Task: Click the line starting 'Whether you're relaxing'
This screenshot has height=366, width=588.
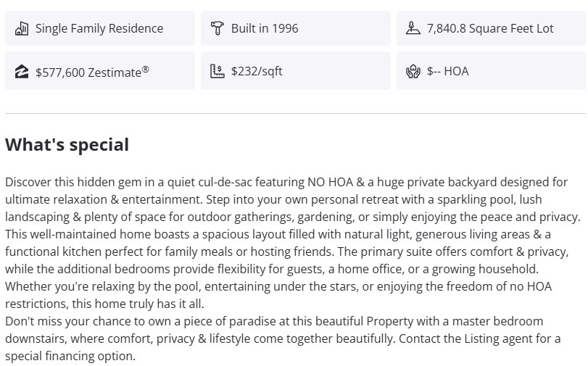Action: click(278, 286)
